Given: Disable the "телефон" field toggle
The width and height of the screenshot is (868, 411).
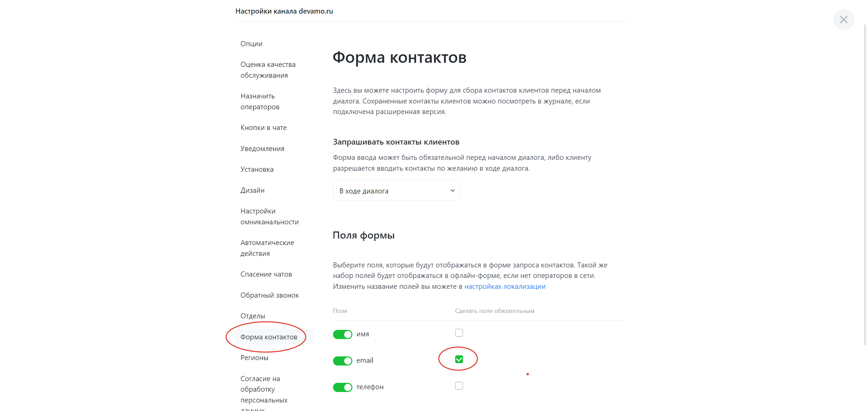Looking at the screenshot, I should pyautogui.click(x=343, y=387).
